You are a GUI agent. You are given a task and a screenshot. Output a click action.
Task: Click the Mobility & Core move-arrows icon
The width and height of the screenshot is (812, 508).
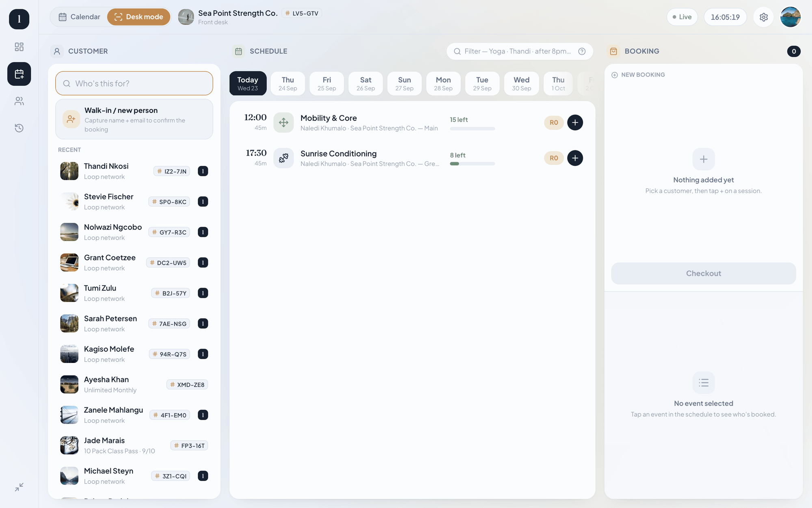pos(283,122)
